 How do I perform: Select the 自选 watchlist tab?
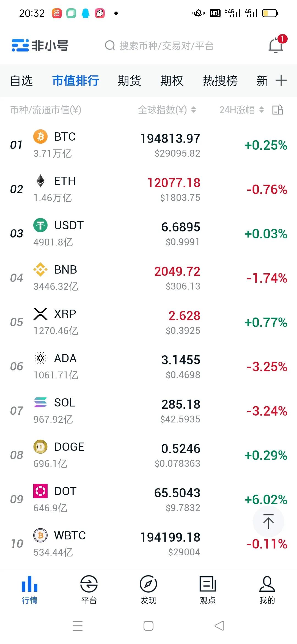click(x=21, y=81)
